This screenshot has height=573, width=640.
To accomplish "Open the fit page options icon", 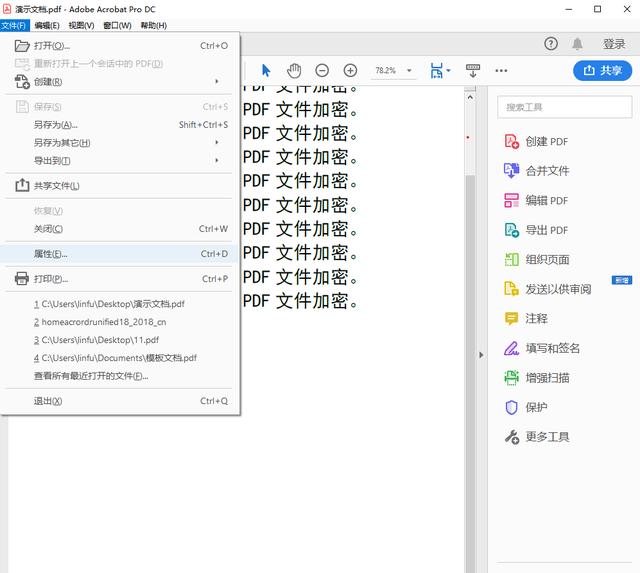I will point(440,71).
